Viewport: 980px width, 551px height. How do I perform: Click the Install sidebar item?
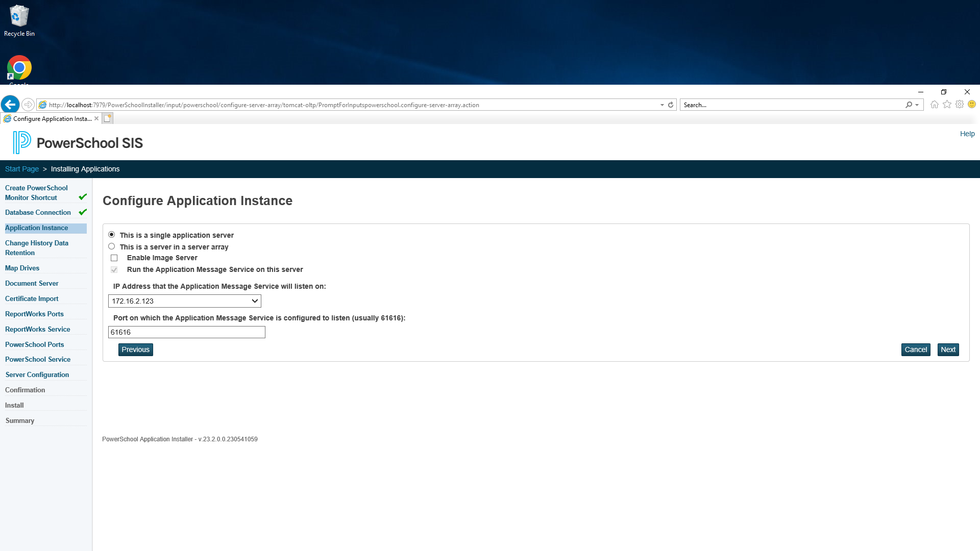(x=14, y=405)
